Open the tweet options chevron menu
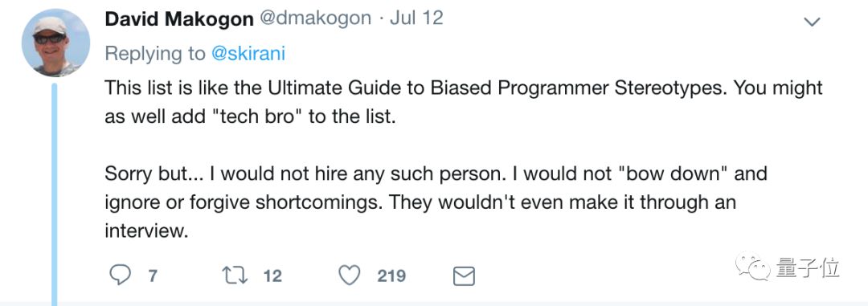868x306 pixels. point(812,22)
